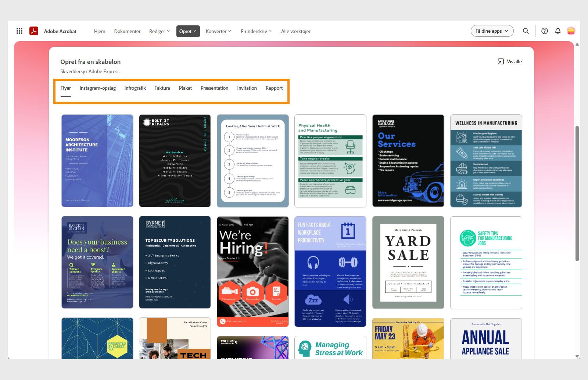Open the Få dine apps dropdown
The image size is (588, 380).
click(492, 31)
